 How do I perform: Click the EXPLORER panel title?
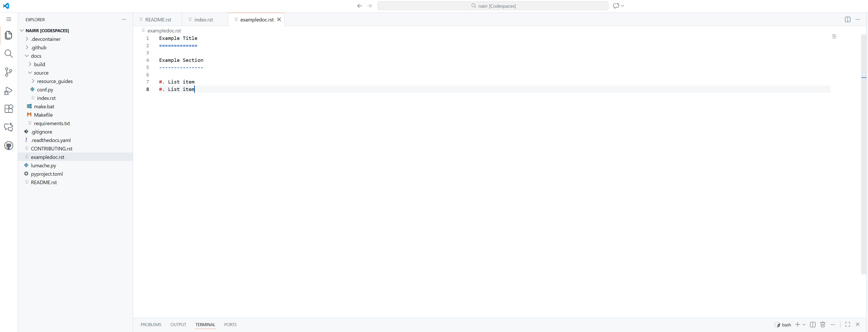pyautogui.click(x=35, y=19)
